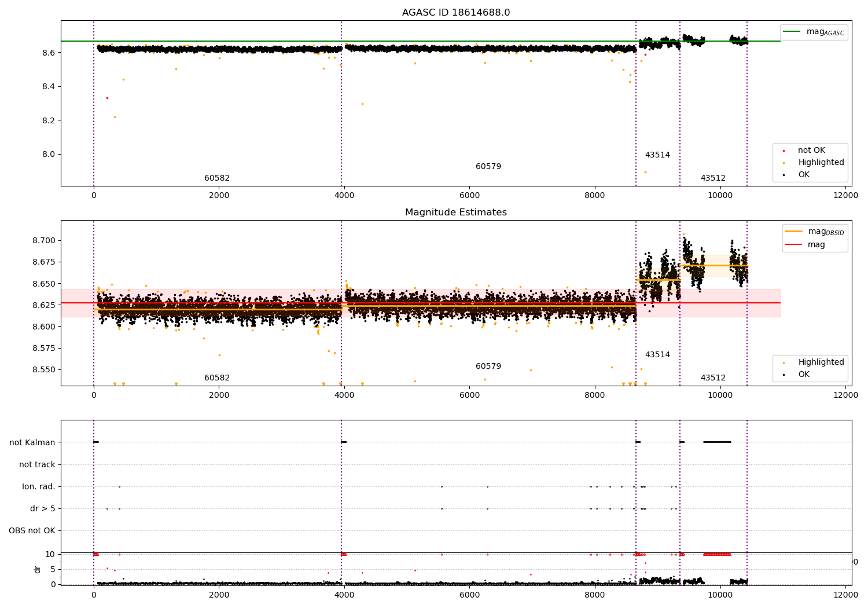Click "OK" in the Magnitude Estimates legend
The height and width of the screenshot is (608, 868).
[x=797, y=375]
